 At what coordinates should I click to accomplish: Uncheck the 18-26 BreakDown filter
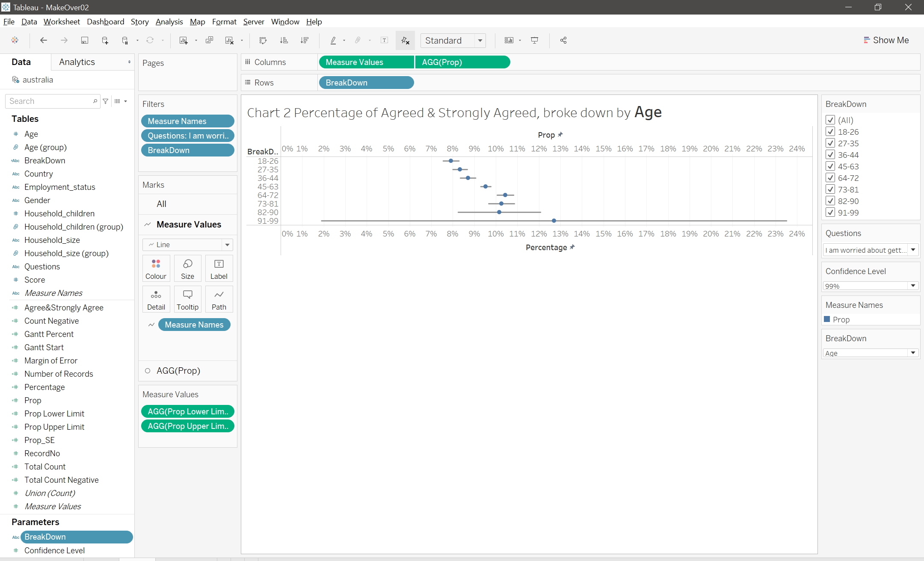point(830,132)
